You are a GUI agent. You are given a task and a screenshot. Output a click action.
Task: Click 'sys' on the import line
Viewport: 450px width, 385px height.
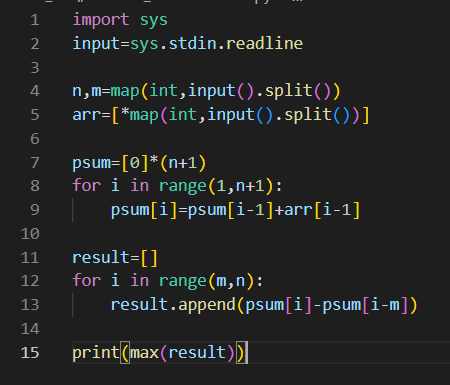tap(154, 21)
